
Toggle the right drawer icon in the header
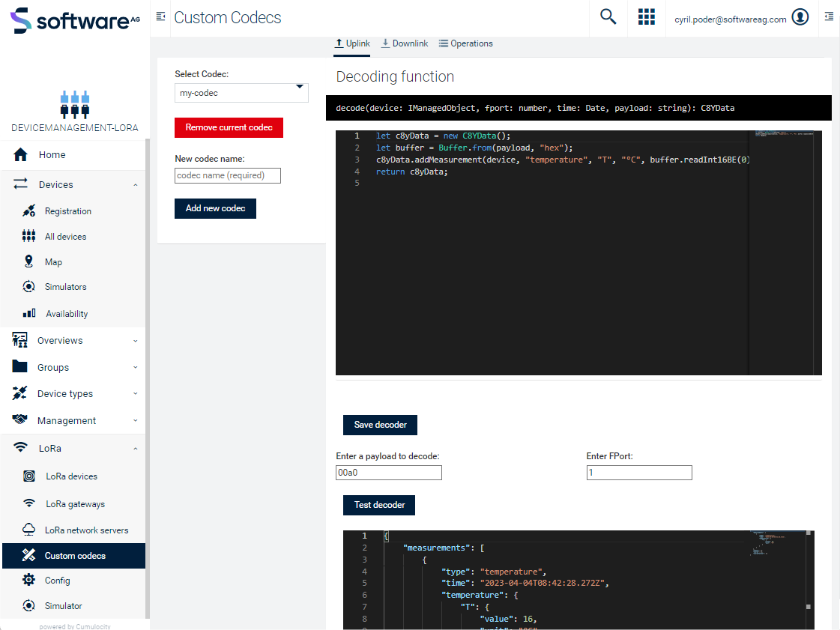pyautogui.click(x=829, y=16)
